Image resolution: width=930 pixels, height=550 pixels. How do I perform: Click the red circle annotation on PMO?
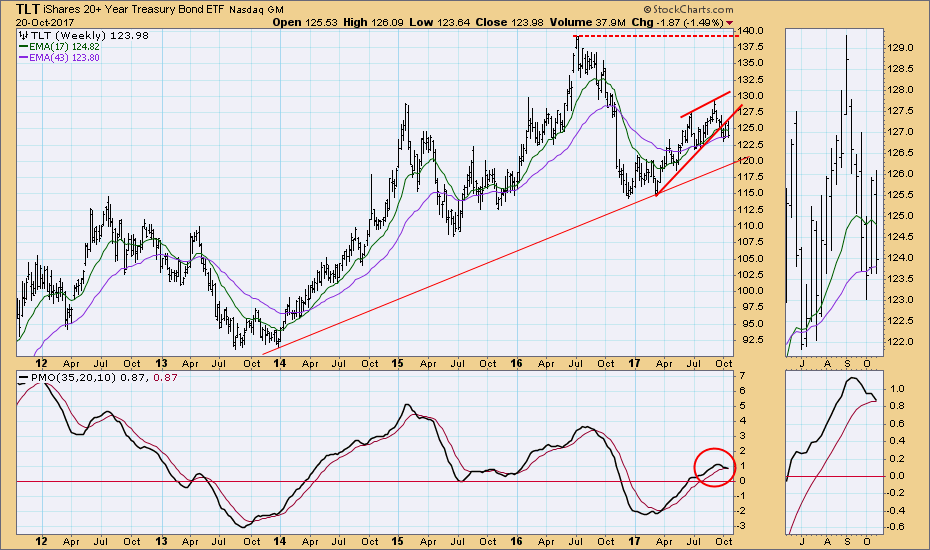point(714,467)
